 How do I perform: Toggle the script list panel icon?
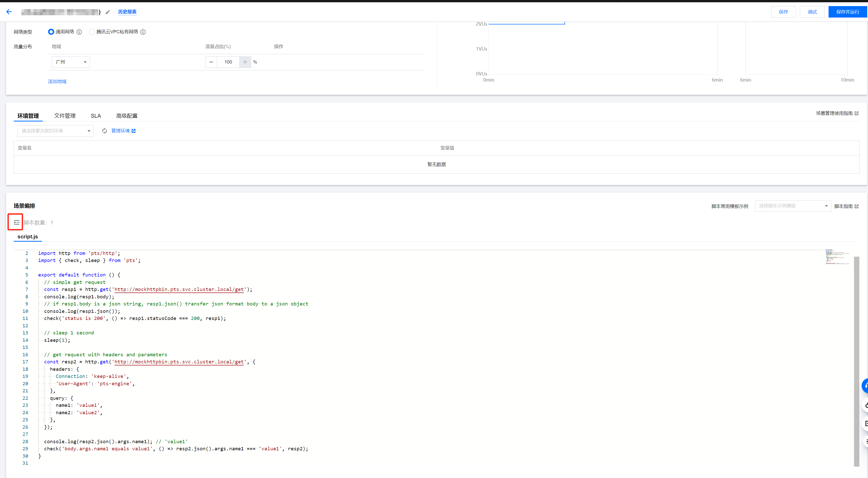(17, 222)
